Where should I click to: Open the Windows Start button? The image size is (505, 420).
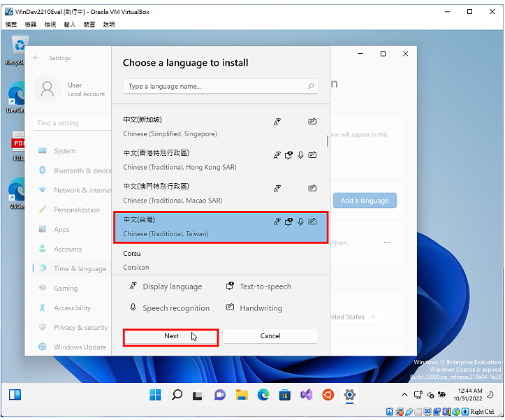[155, 395]
